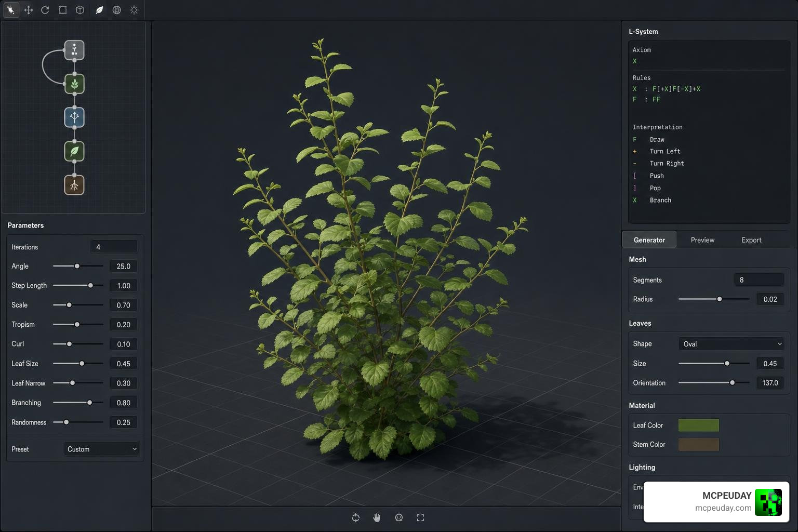Click the Leaf Narrow slider handle
This screenshot has height=532, width=798.
coord(72,383)
